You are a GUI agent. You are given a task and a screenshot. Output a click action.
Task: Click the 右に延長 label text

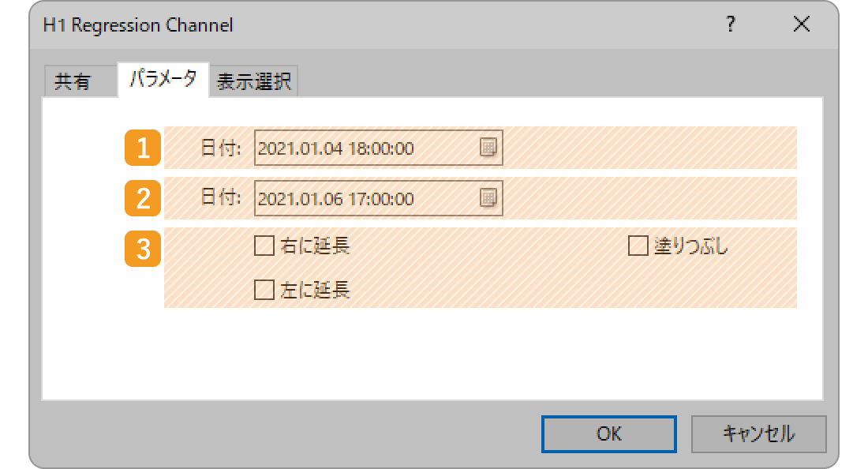tap(315, 246)
